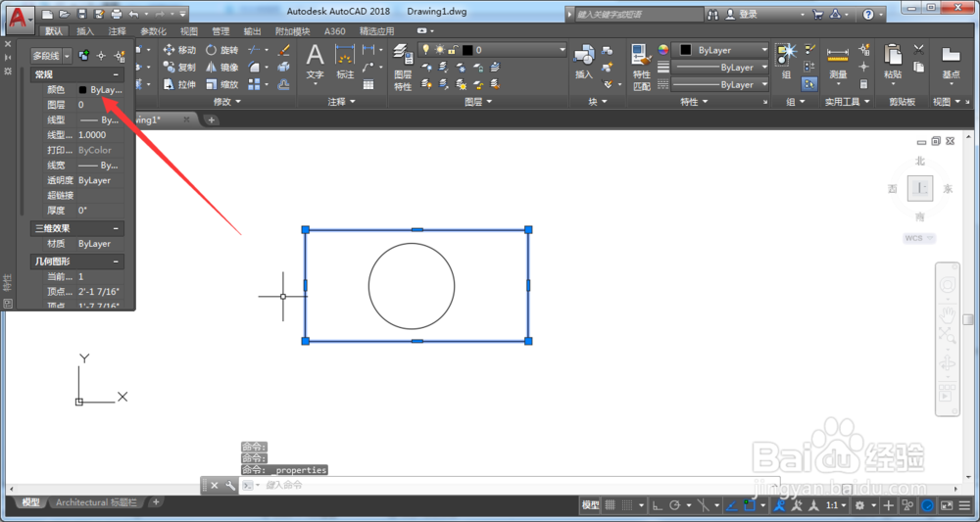Add a new drawing tab with plus
The image size is (980, 522).
212,119
